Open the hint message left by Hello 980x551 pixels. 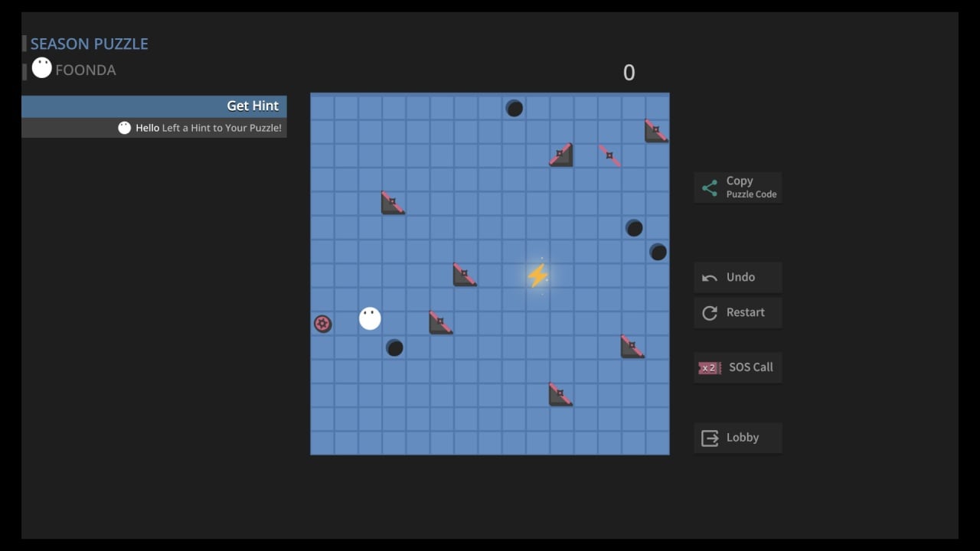coord(201,128)
